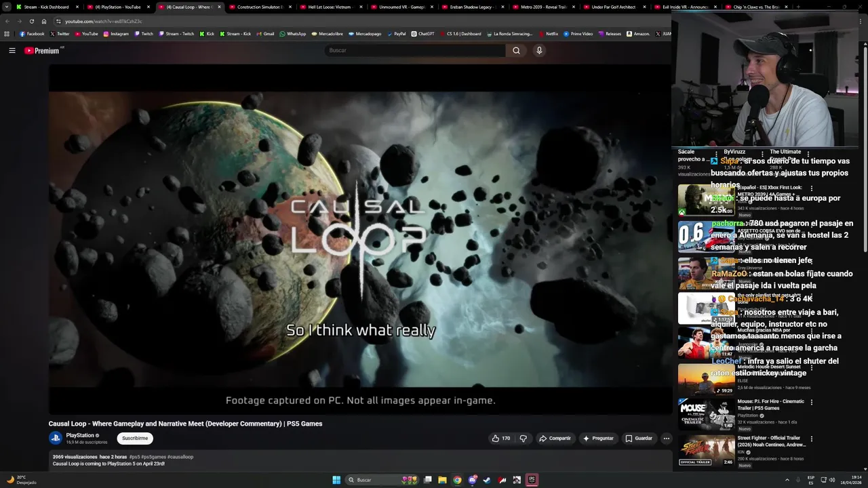868x488 pixels.
Task: Switch to Hell Let Loose: Vietnam tab
Action: pos(332,7)
